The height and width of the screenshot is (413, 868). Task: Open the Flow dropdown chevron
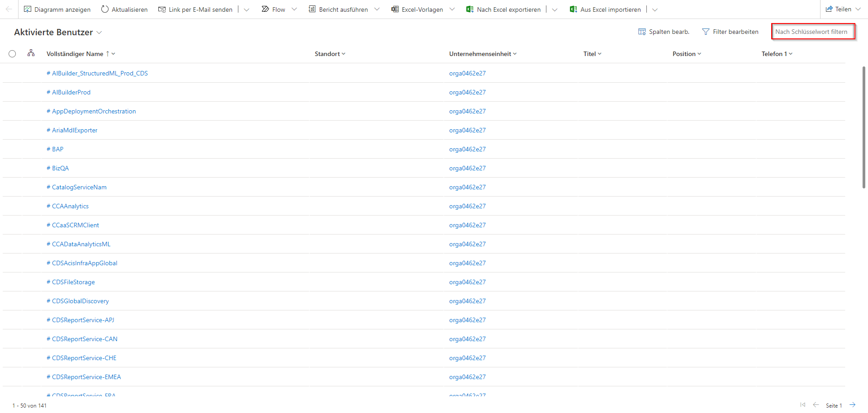[294, 9]
